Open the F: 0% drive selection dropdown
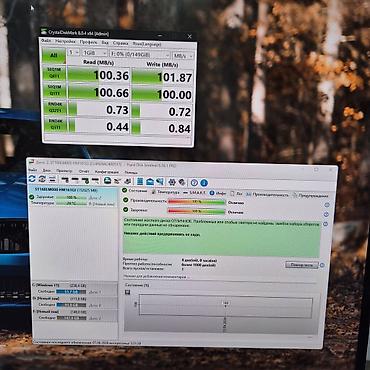Image resolution: width=370 pixels, height=370 pixels. [140, 54]
